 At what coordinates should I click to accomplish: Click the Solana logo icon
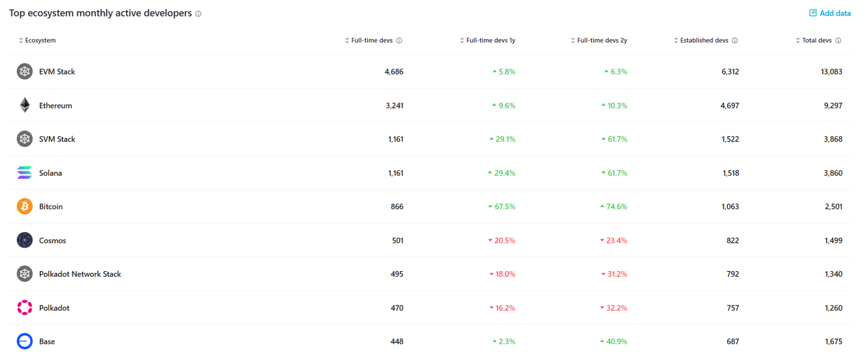[x=25, y=173]
